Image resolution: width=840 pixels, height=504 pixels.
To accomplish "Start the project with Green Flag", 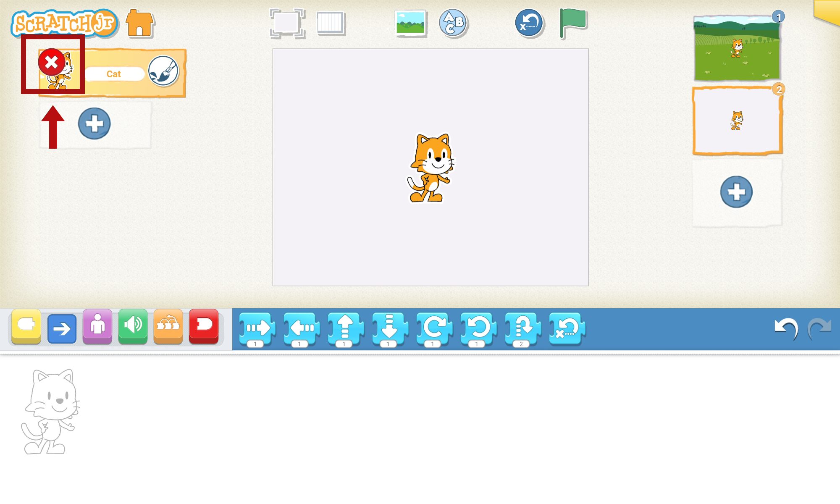I will [573, 24].
